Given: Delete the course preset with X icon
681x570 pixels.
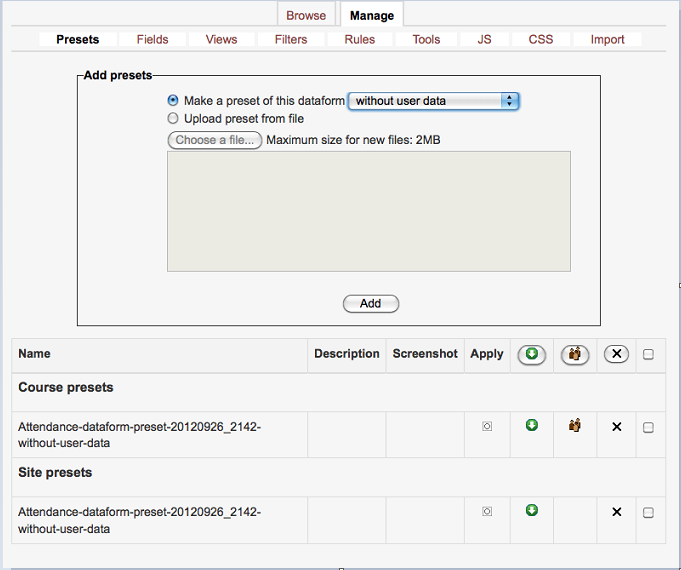Looking at the screenshot, I should coord(616,427).
